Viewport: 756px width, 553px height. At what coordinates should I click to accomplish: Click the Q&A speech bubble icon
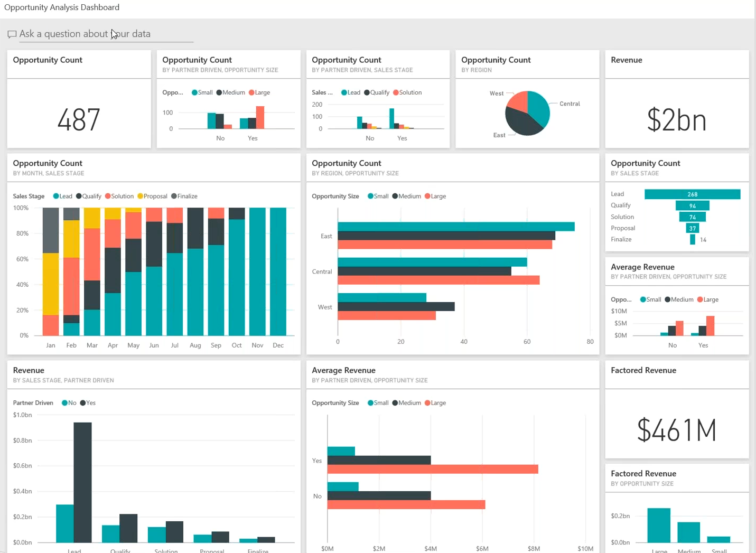coord(12,34)
